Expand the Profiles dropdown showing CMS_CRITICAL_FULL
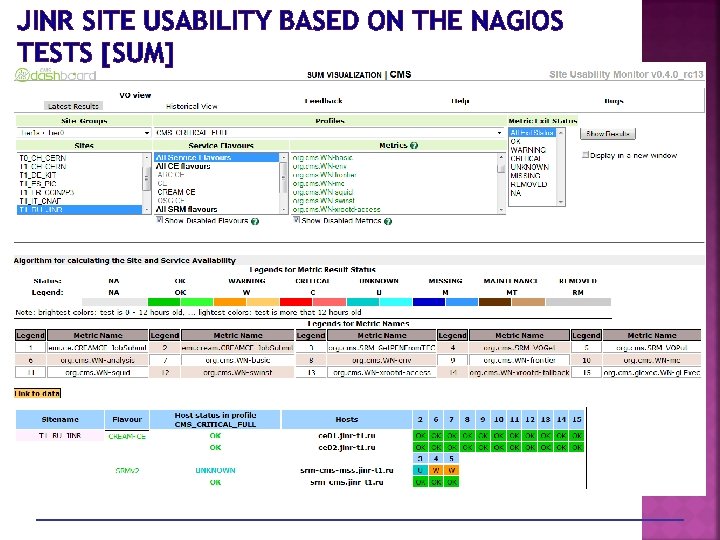The image size is (720, 540). coord(329,133)
